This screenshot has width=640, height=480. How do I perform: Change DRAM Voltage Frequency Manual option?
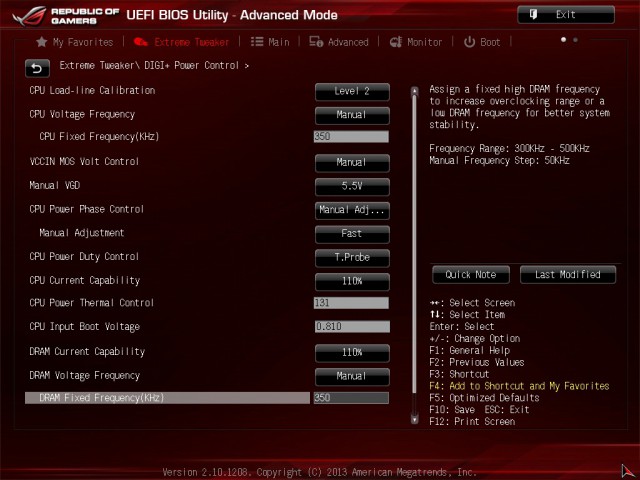[x=352, y=376]
